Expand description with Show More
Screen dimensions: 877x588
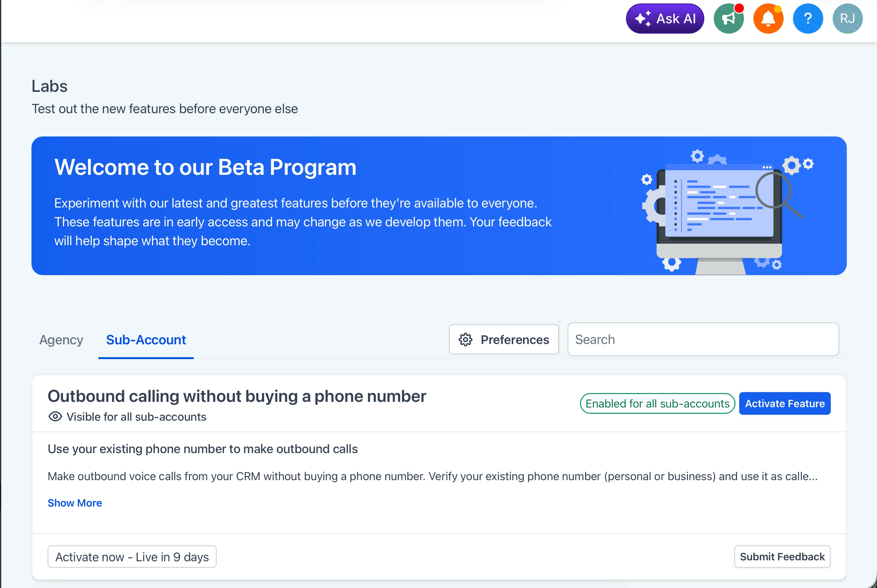point(75,503)
